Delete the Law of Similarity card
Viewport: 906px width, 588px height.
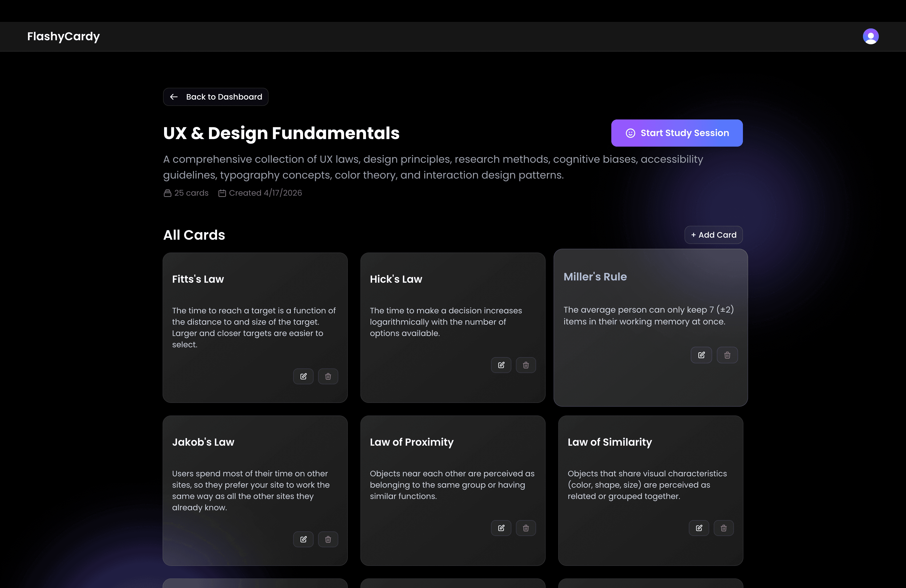click(724, 528)
